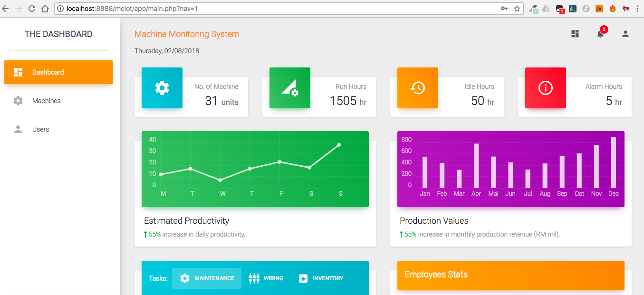Click the red Alarm Hours info icon
The image size is (644, 295).
[545, 88]
